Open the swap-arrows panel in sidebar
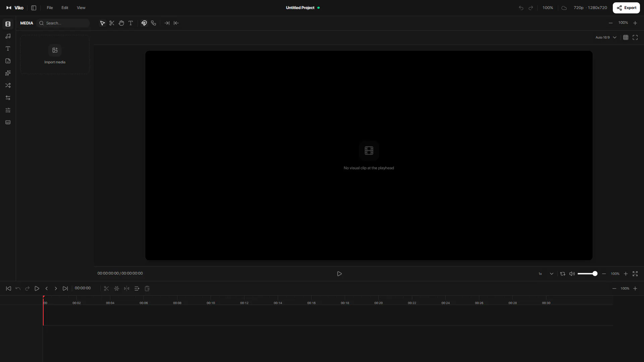This screenshot has width=644, height=362. tap(8, 98)
